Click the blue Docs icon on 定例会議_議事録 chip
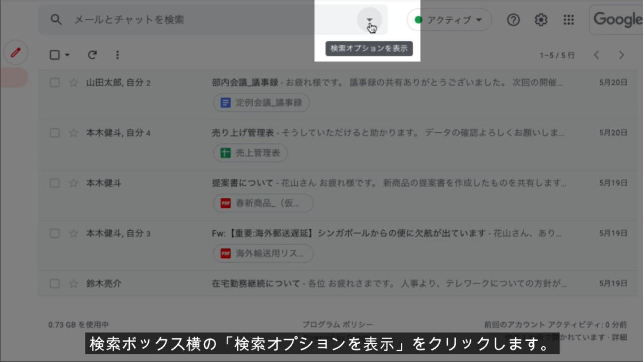This screenshot has width=644, height=362. coord(225,103)
